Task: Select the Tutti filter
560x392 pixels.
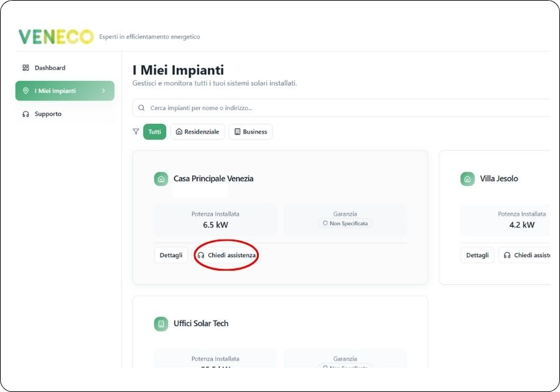Action: (154, 132)
